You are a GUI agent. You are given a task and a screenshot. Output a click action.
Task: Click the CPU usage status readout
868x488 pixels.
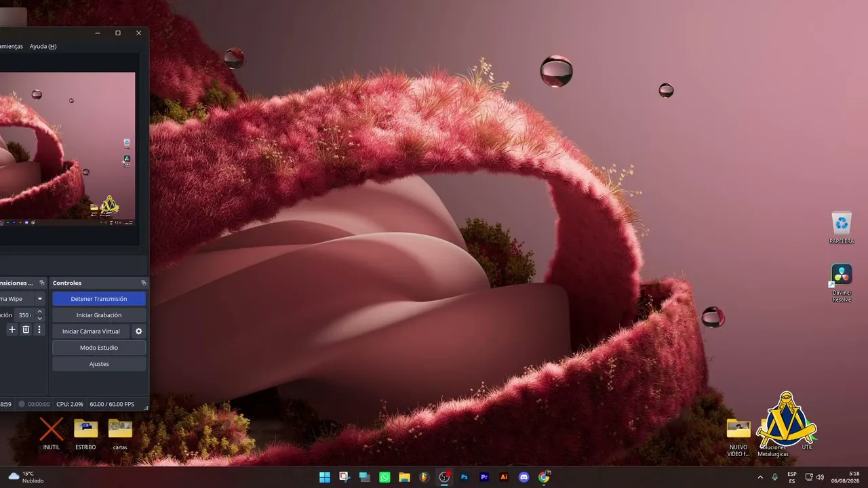click(70, 404)
